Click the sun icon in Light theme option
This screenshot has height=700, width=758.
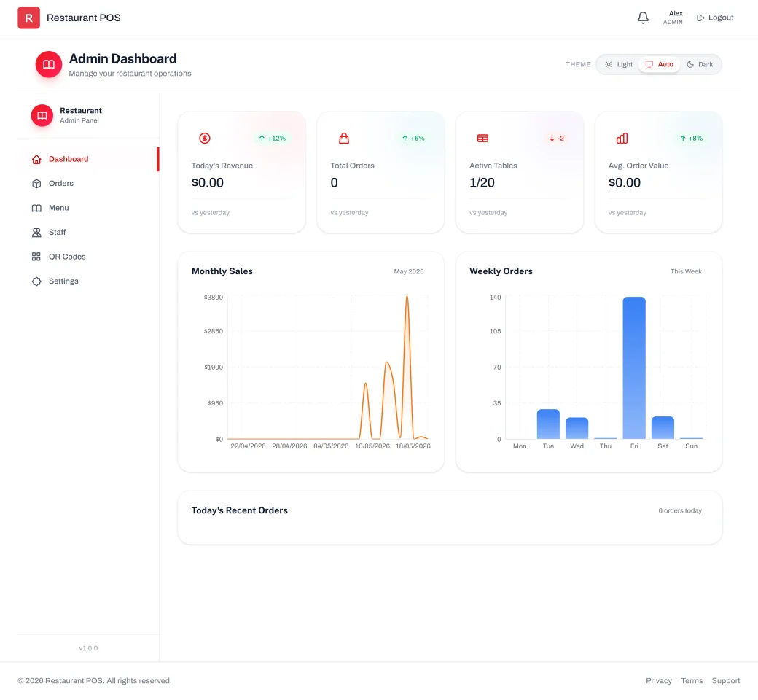(x=609, y=64)
